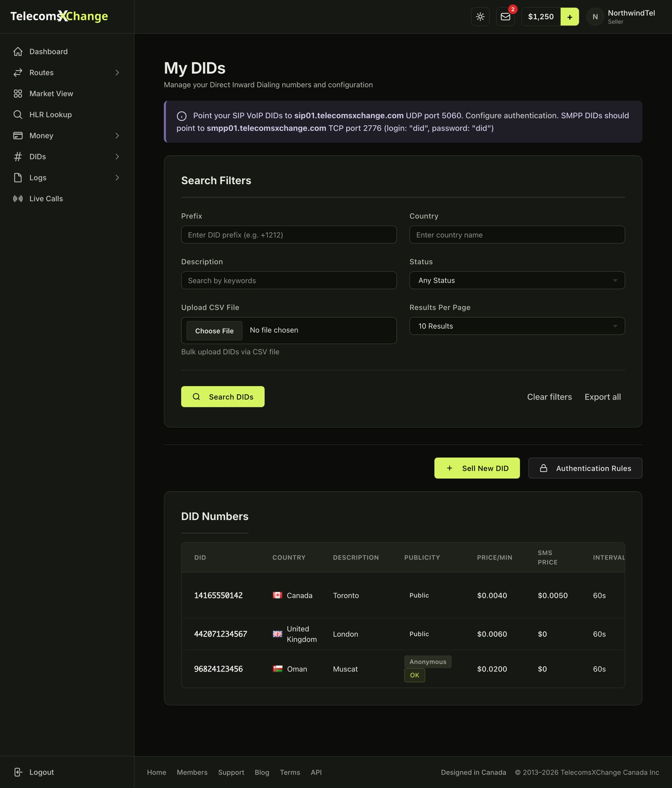This screenshot has width=672, height=788.
Task: Click the Dashboard home icon
Action: 18,52
